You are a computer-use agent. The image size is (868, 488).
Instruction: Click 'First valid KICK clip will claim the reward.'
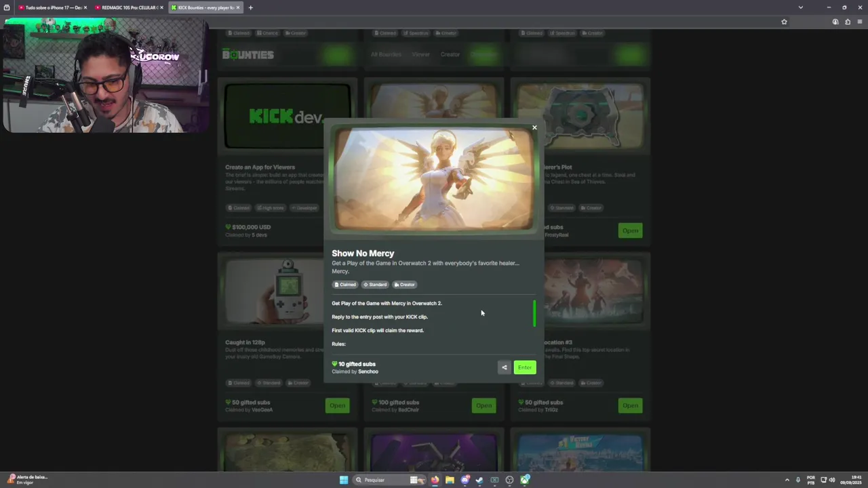coord(378,331)
